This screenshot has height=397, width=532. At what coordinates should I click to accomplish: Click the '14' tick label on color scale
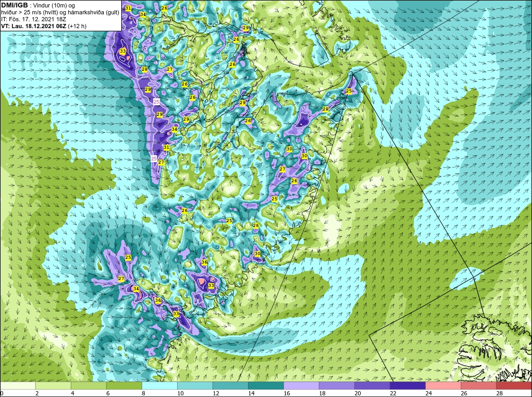click(x=252, y=393)
